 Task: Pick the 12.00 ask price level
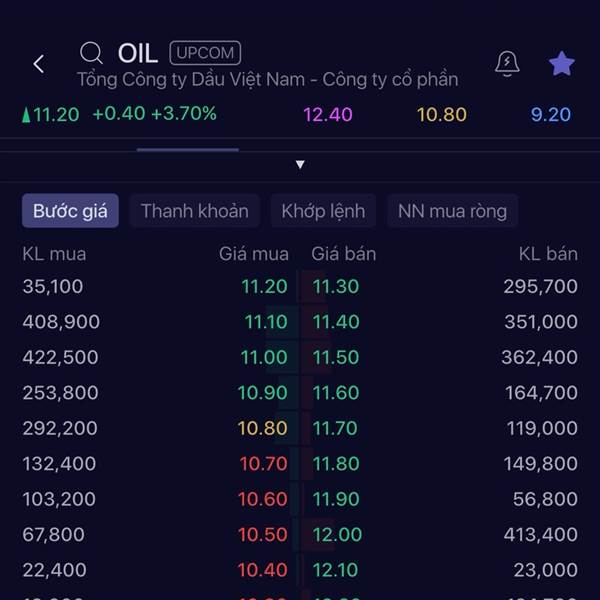[335, 535]
